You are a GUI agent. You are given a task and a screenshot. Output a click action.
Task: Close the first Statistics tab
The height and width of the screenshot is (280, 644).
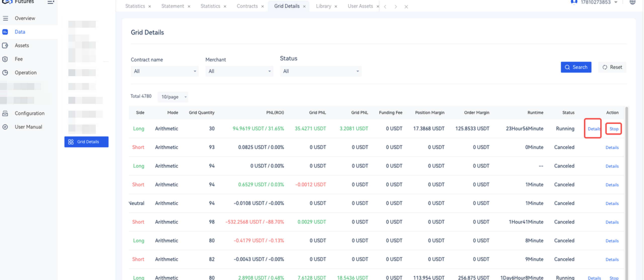pyautogui.click(x=150, y=7)
